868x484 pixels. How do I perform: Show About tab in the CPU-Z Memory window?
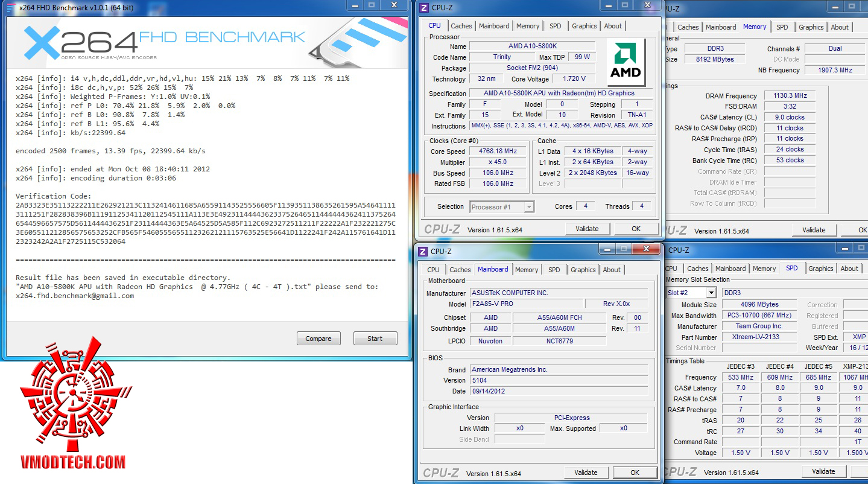[x=840, y=27]
